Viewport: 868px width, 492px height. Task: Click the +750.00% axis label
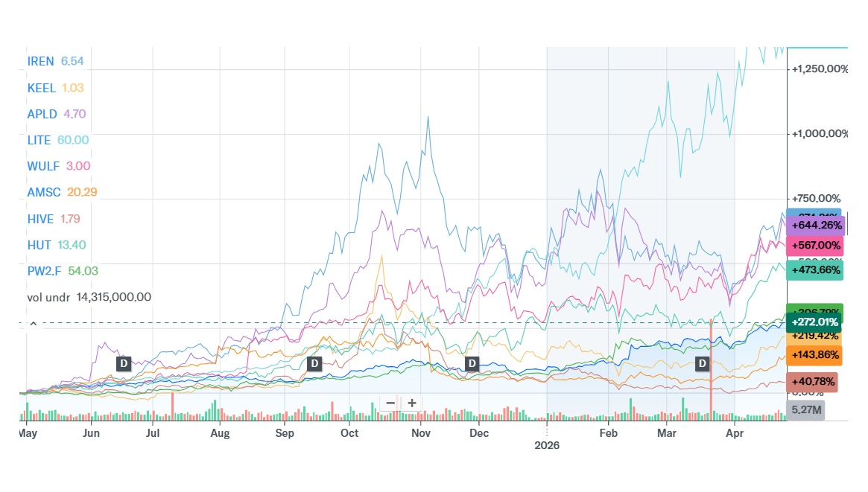(x=816, y=199)
